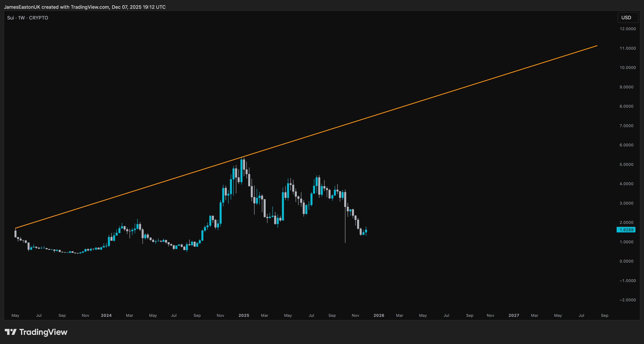Click the TradingView logo icon
This screenshot has height=344, width=644.
(x=10, y=332)
